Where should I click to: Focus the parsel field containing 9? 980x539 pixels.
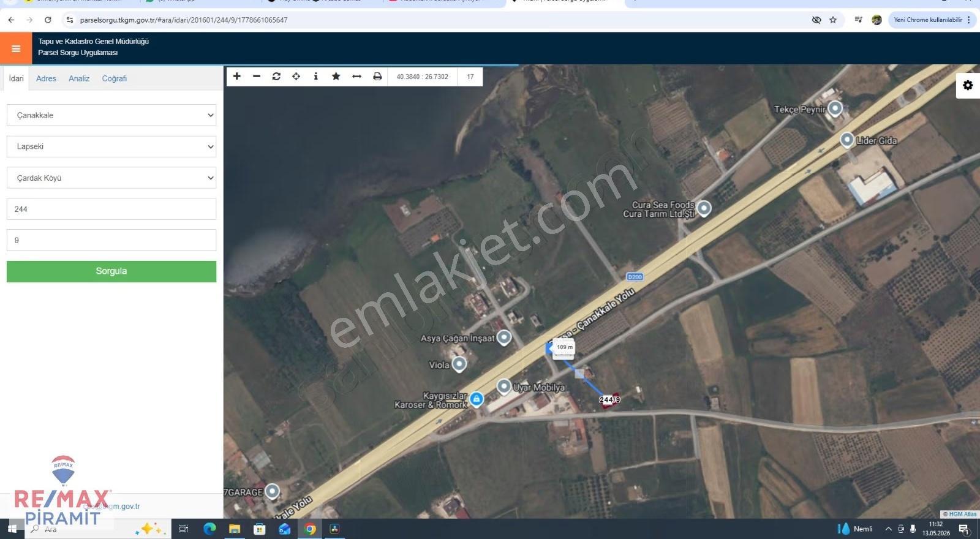[111, 240]
